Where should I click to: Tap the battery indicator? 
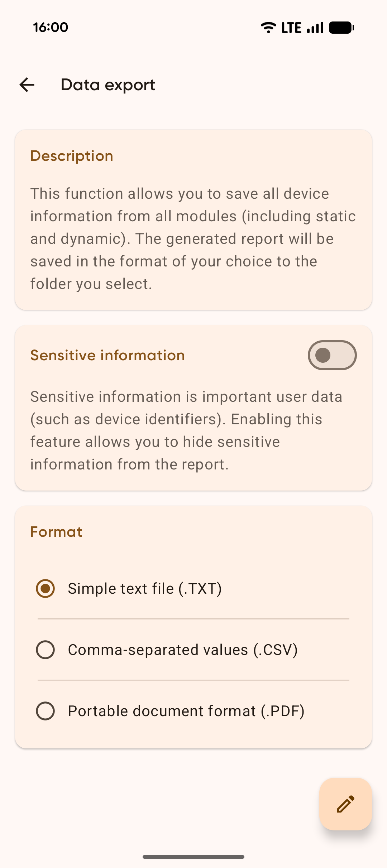pyautogui.click(x=341, y=27)
